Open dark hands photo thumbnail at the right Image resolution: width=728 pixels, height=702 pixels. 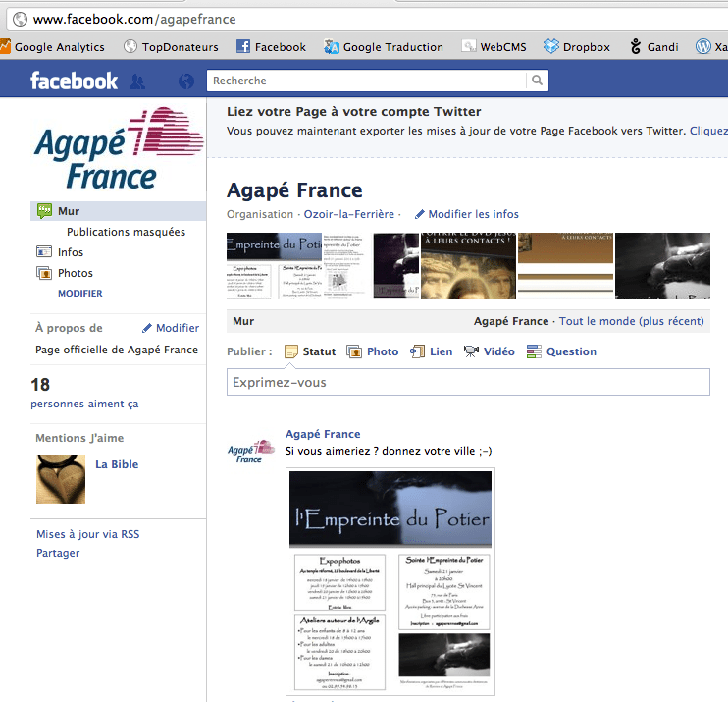(662, 266)
